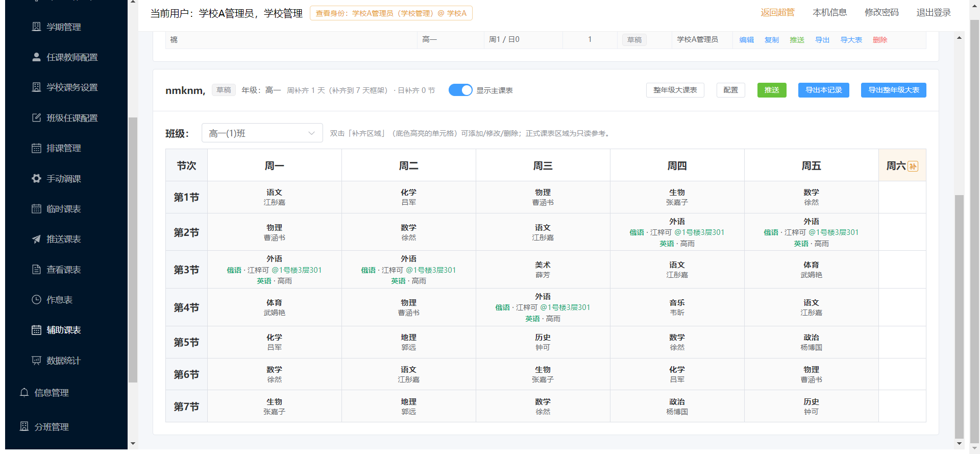Viewport: 980px width, 454px height.
Task: Click the 周三 column header
Action: 543,165
